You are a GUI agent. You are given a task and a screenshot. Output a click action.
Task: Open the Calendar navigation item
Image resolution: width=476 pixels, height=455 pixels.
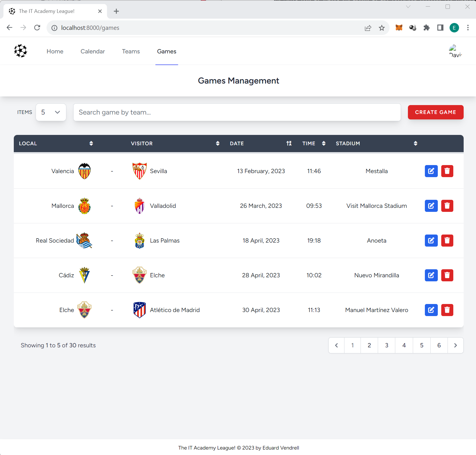[92, 51]
